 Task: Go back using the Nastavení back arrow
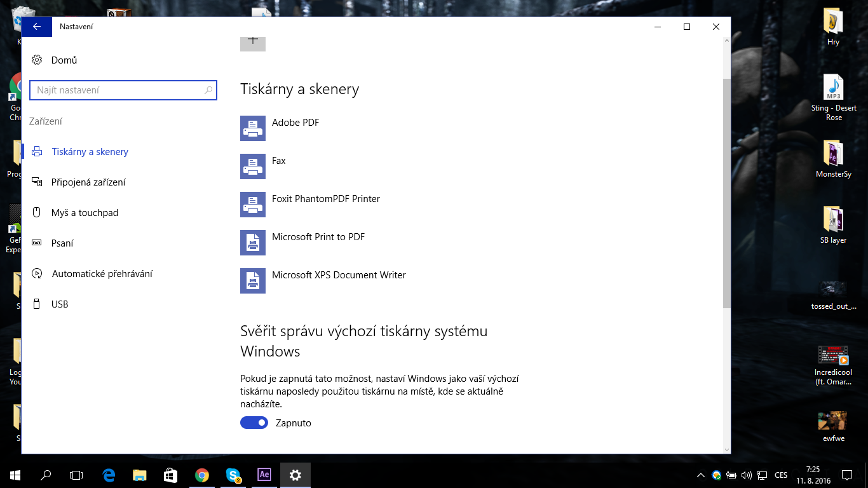[37, 27]
